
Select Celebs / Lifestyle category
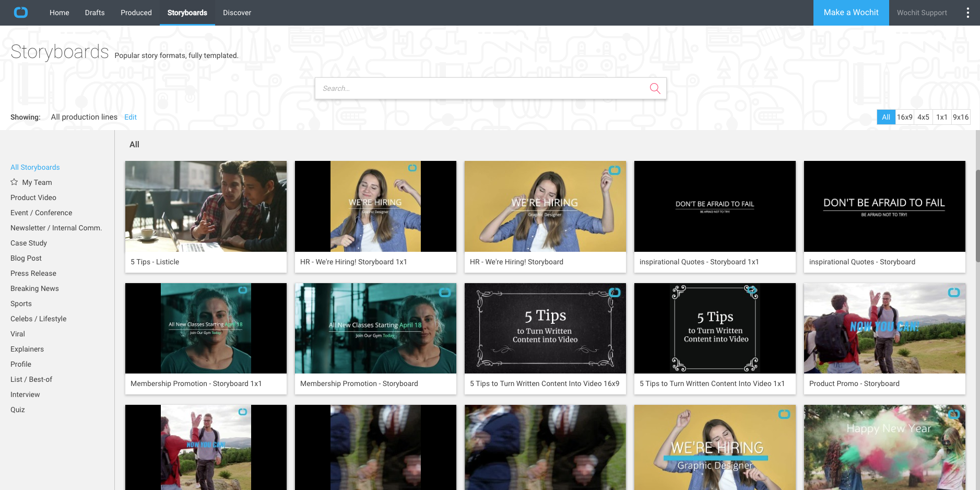(39, 319)
